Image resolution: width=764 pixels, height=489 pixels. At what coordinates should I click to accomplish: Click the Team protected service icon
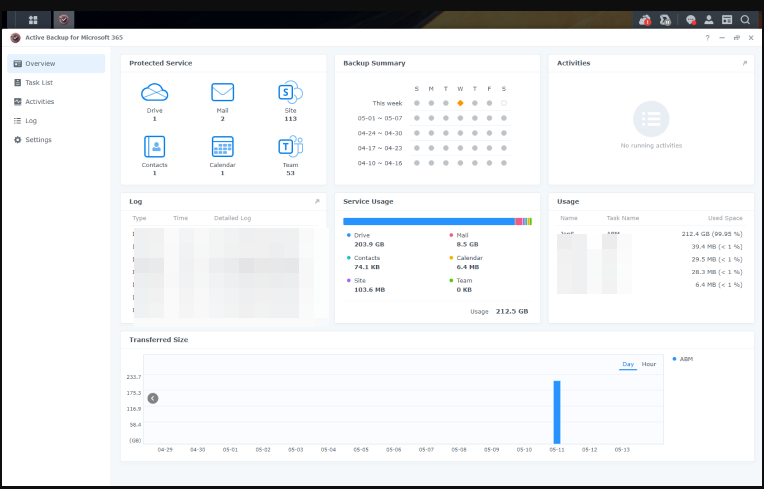290,146
